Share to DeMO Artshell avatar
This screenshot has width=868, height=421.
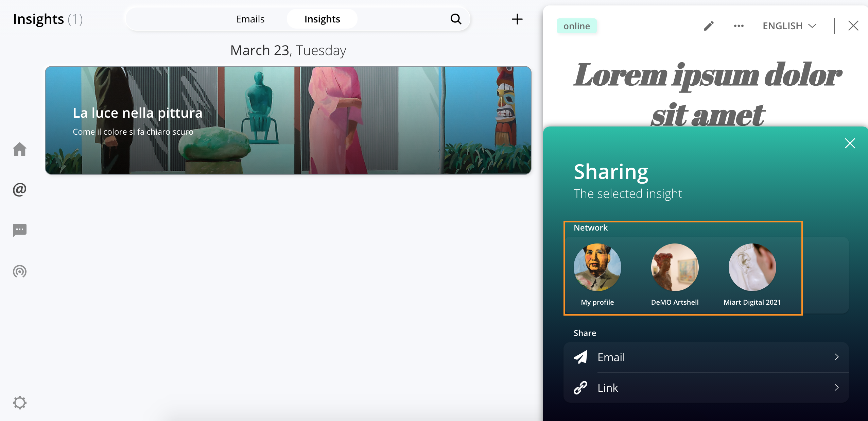tap(675, 267)
